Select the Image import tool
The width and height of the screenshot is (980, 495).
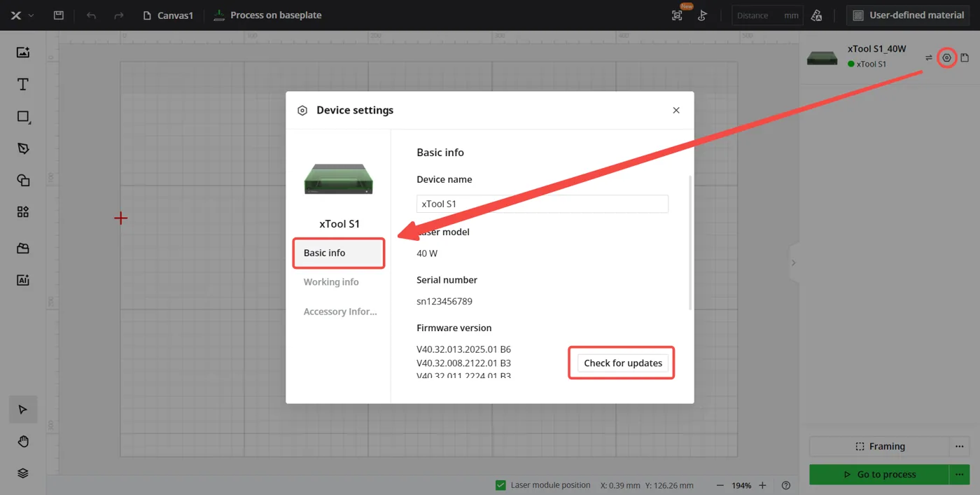23,53
